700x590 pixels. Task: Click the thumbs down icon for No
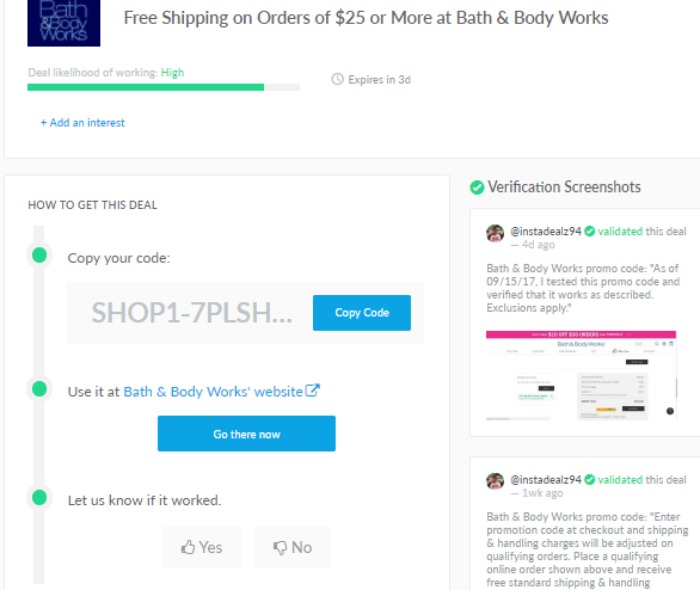(x=280, y=548)
